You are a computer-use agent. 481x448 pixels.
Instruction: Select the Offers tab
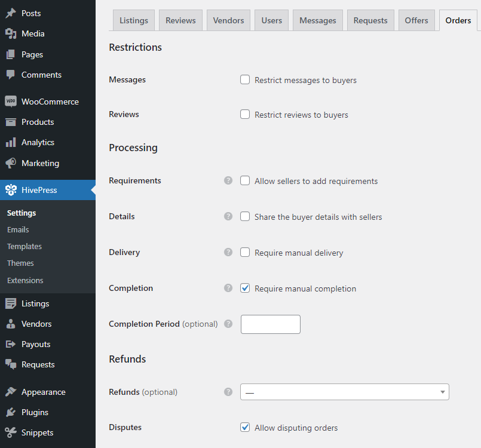click(x=416, y=20)
